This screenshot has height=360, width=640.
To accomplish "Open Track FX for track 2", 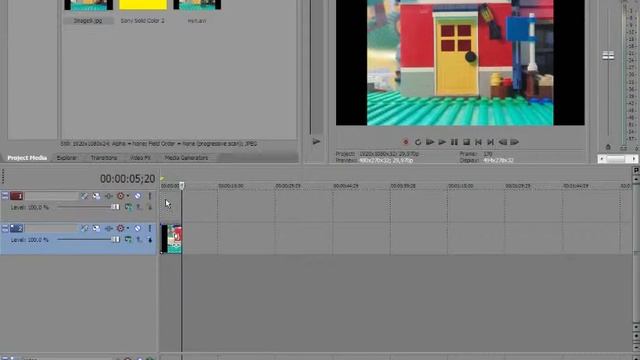I will [109, 229].
